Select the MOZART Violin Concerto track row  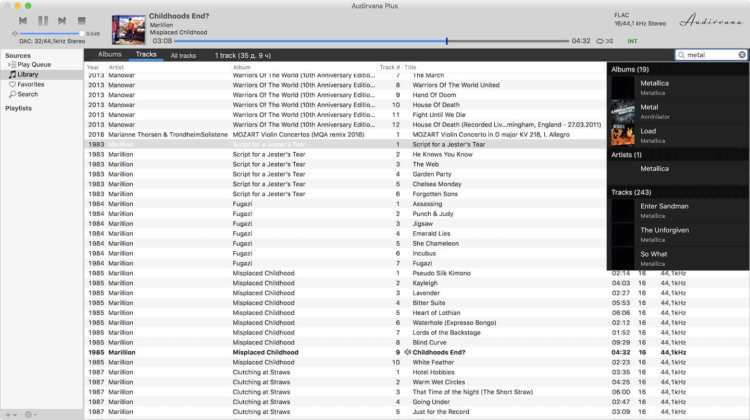tap(345, 134)
